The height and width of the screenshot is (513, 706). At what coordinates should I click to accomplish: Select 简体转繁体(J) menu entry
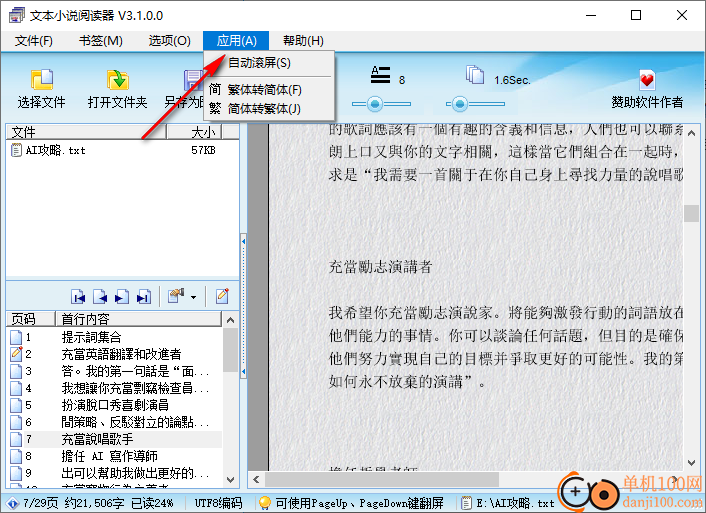point(269,109)
